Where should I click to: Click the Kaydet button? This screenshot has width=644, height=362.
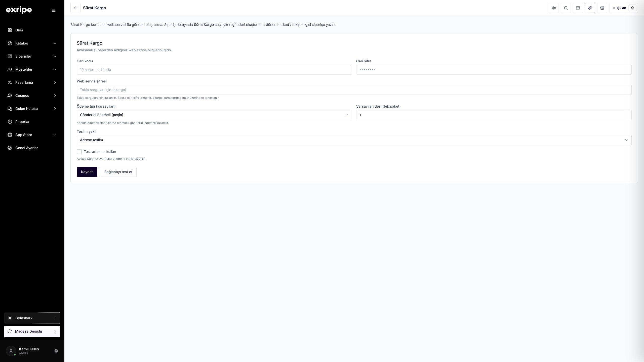click(87, 172)
